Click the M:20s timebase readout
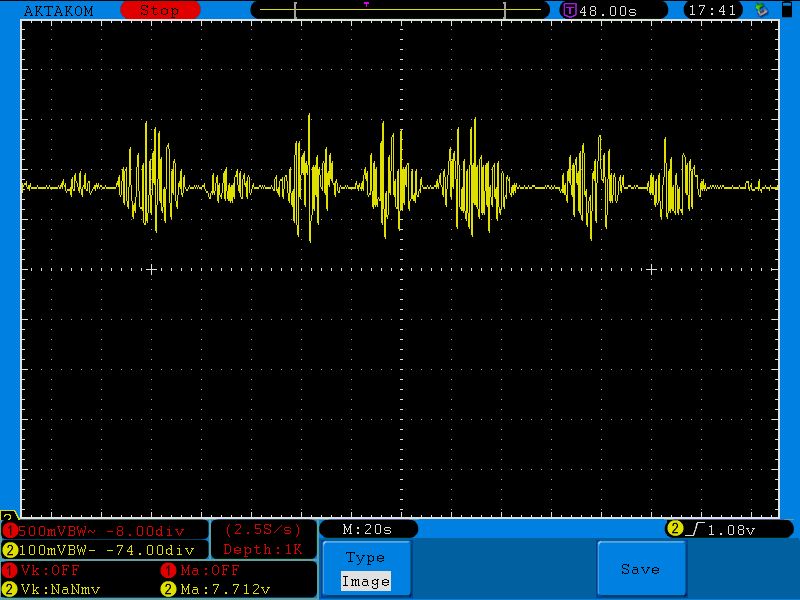Image resolution: width=800 pixels, height=600 pixels. [x=367, y=530]
